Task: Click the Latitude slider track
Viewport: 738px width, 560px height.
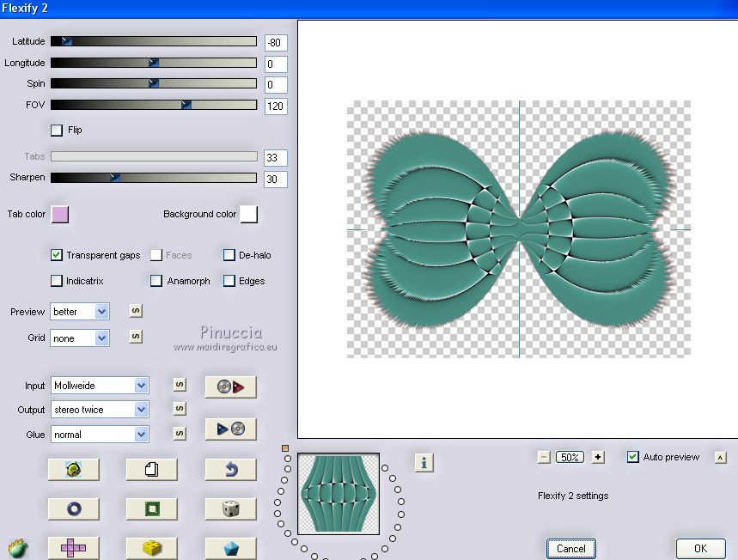Action: click(x=154, y=41)
